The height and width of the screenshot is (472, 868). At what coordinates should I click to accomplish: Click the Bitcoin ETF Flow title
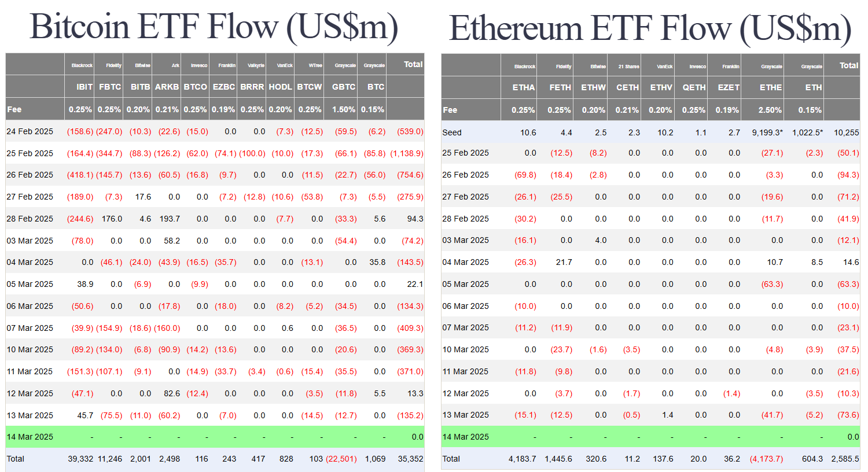click(x=214, y=27)
